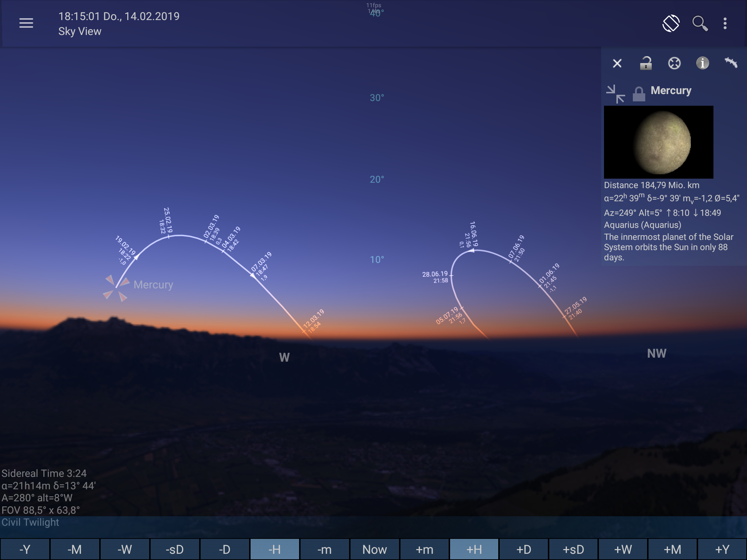Tap the α=21h14m δ=13° 44' readout

[49, 486]
